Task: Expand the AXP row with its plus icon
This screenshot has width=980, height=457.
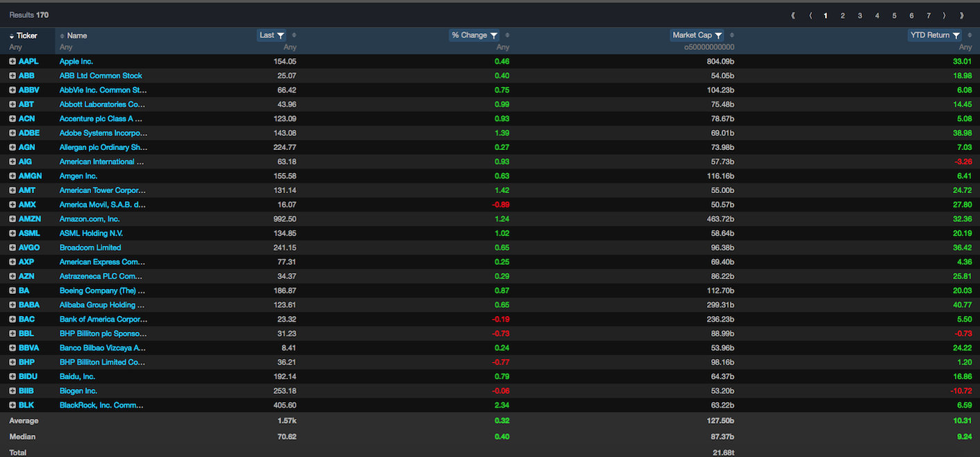Action: tap(13, 262)
